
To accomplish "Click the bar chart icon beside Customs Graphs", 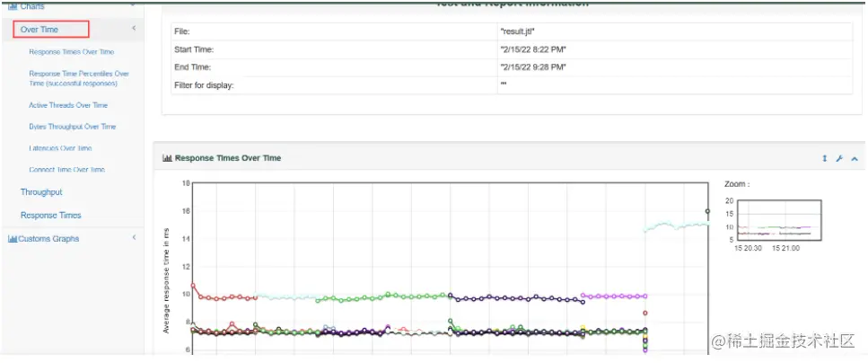I will pos(13,239).
